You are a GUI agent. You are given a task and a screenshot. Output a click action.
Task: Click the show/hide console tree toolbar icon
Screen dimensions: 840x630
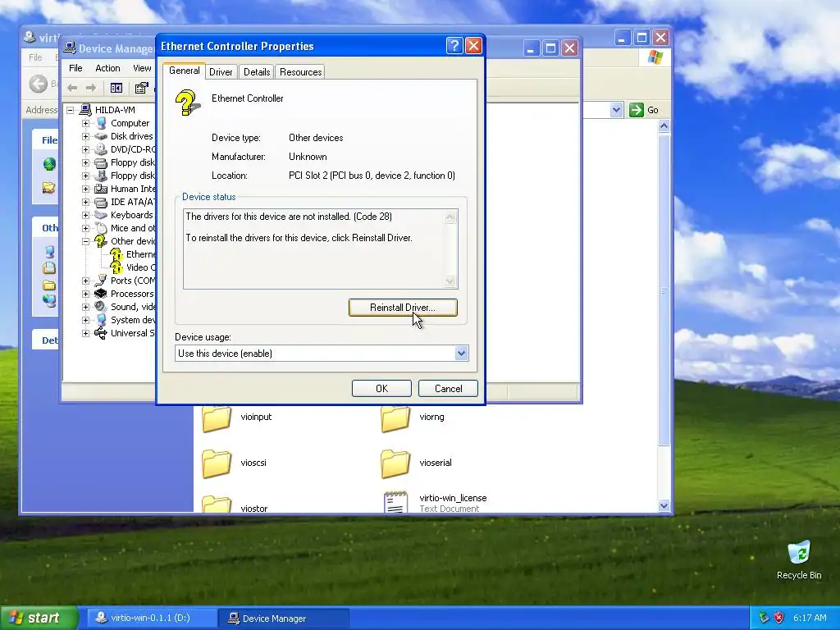(x=116, y=88)
